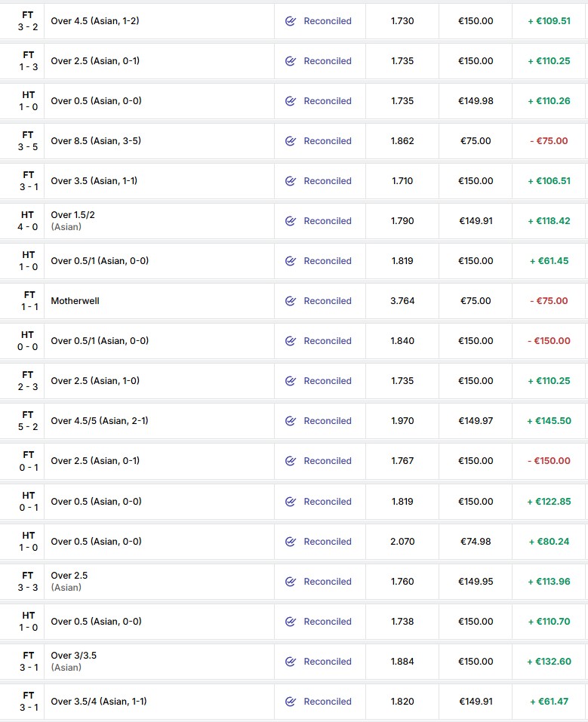Click the reconciled icon in the Over 3.5/4 row
Image resolution: width=588 pixels, height=722 pixels.
291,702
